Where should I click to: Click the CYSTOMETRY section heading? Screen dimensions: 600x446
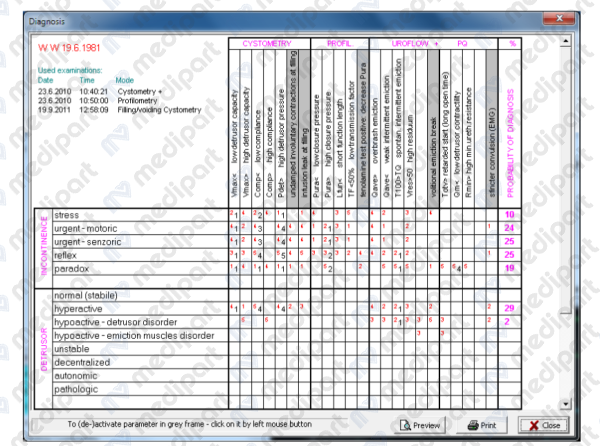point(267,44)
